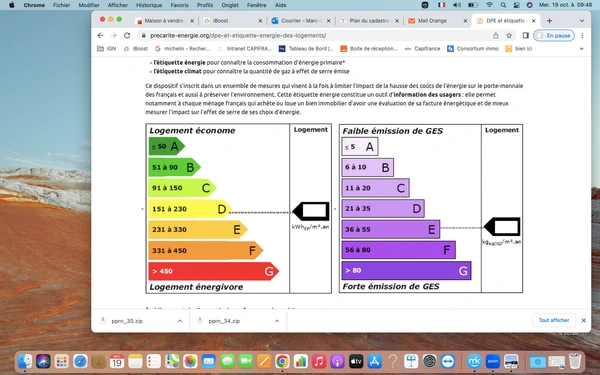Viewport: 600px width, 375px height.
Task: Open the Capifrance bookmark
Action: [x=423, y=49]
